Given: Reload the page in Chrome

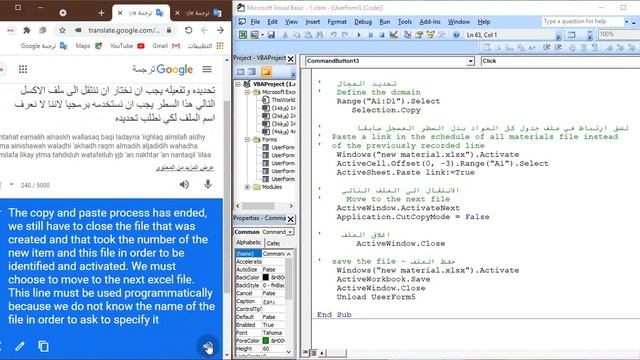Looking at the screenshot, I should pos(188,30).
